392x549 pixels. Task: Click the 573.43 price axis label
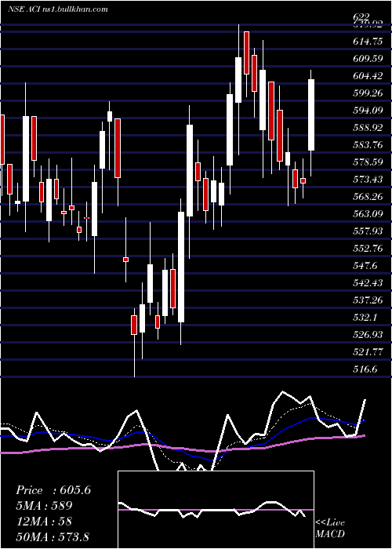pos(368,180)
